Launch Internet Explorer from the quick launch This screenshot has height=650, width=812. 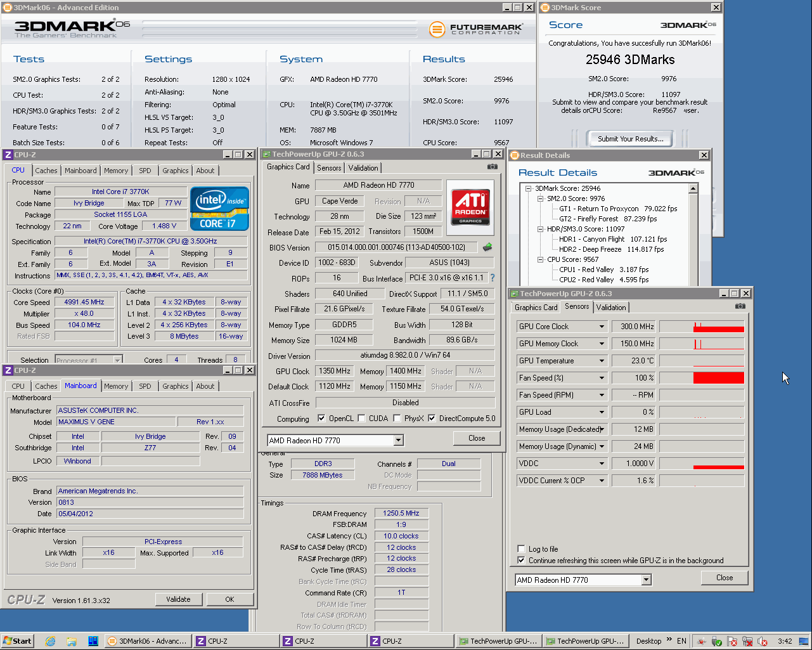pyautogui.click(x=50, y=640)
